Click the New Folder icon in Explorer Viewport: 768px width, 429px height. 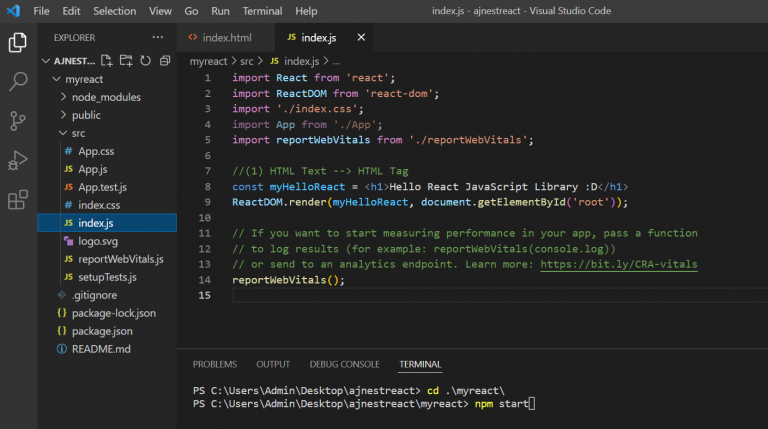click(x=126, y=61)
